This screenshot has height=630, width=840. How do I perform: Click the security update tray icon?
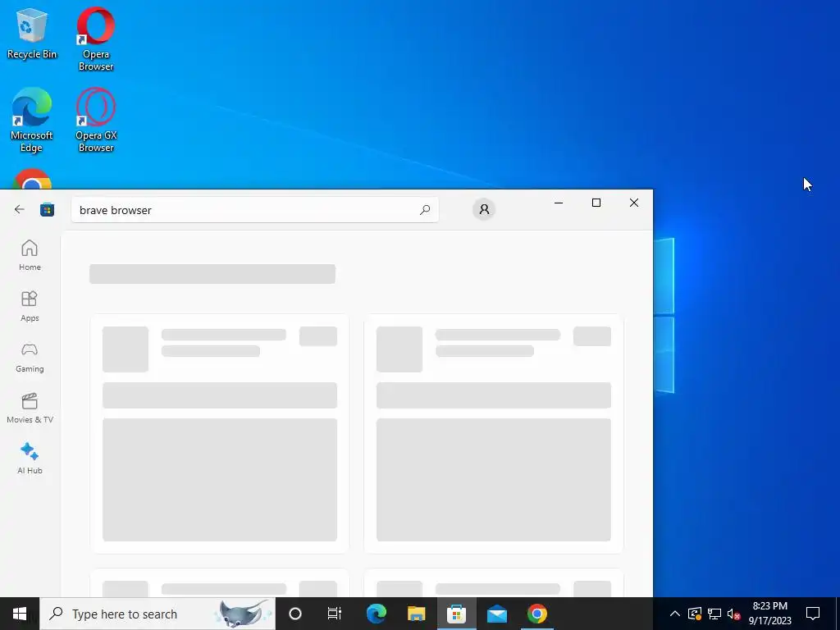(695, 614)
